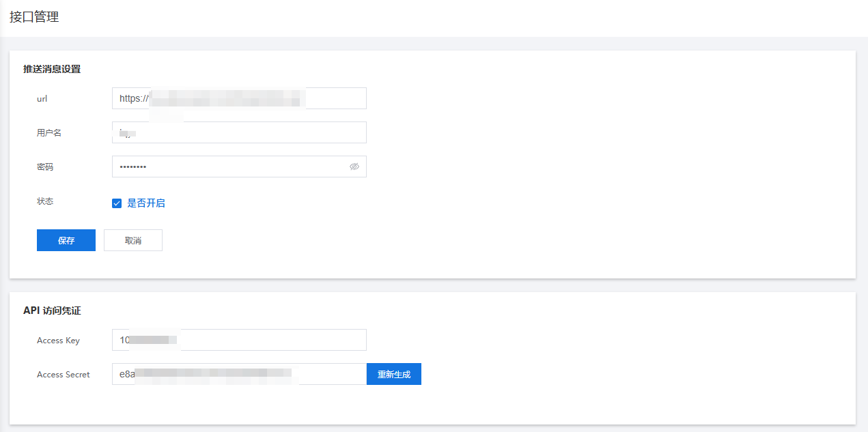Click the 是否开启 checkbox label text

pos(146,203)
